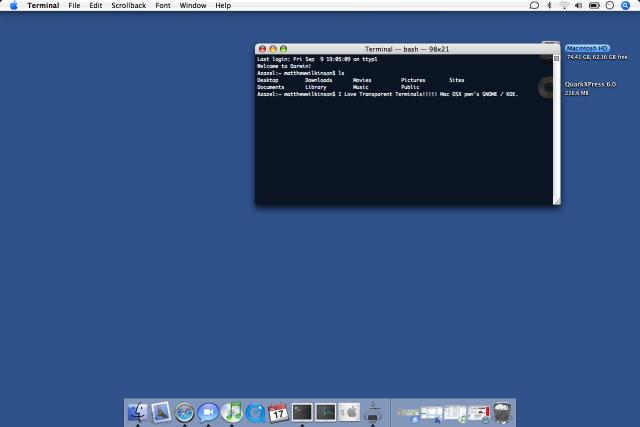This screenshot has width=640, height=427.
Task: Click 'Downloads' in the ls output
Action: pos(318,80)
